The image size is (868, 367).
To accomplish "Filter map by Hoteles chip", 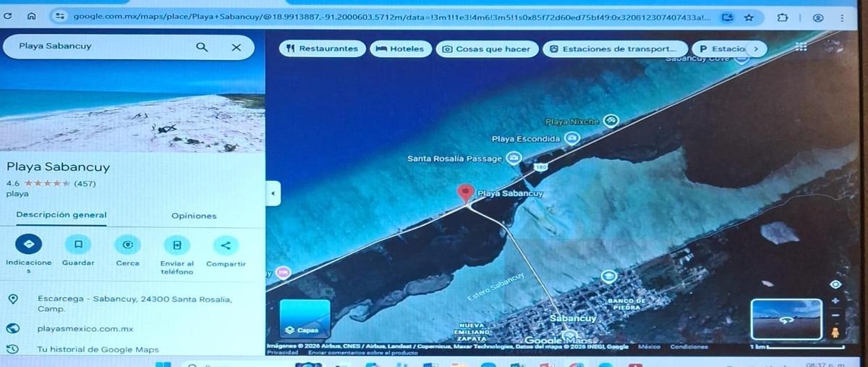I will click(x=401, y=48).
